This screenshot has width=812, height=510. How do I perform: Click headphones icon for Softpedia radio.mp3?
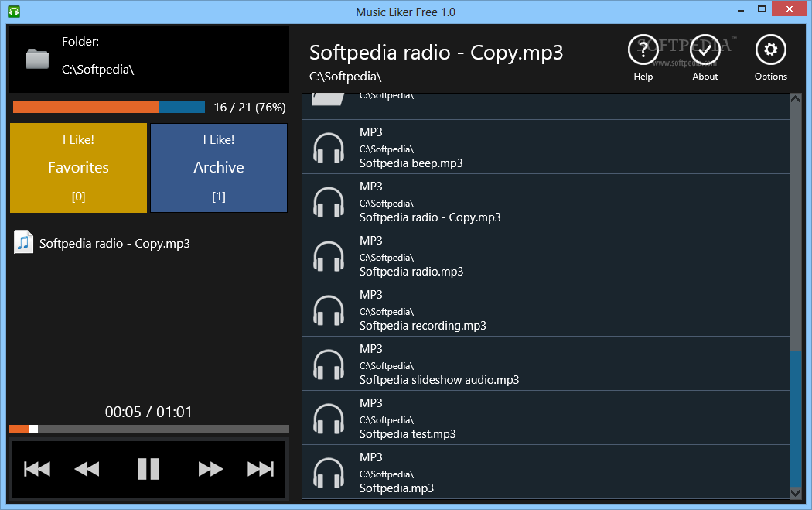pyautogui.click(x=329, y=256)
